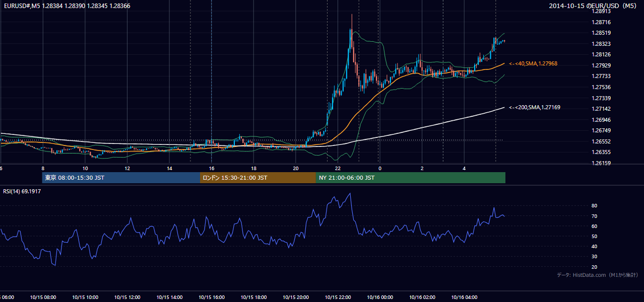The image size is (644, 302).
Task: Click price axis value 1.28126
Action: (601, 54)
